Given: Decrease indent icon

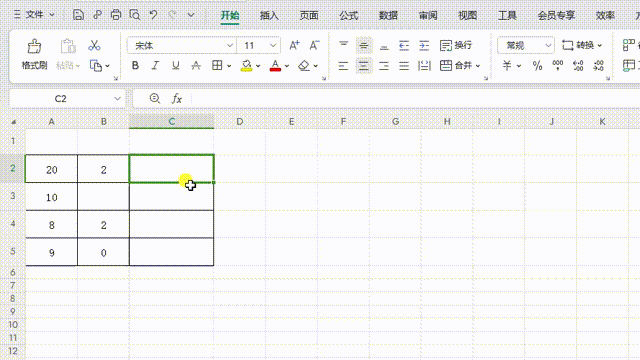Looking at the screenshot, I should pyautogui.click(x=404, y=45).
